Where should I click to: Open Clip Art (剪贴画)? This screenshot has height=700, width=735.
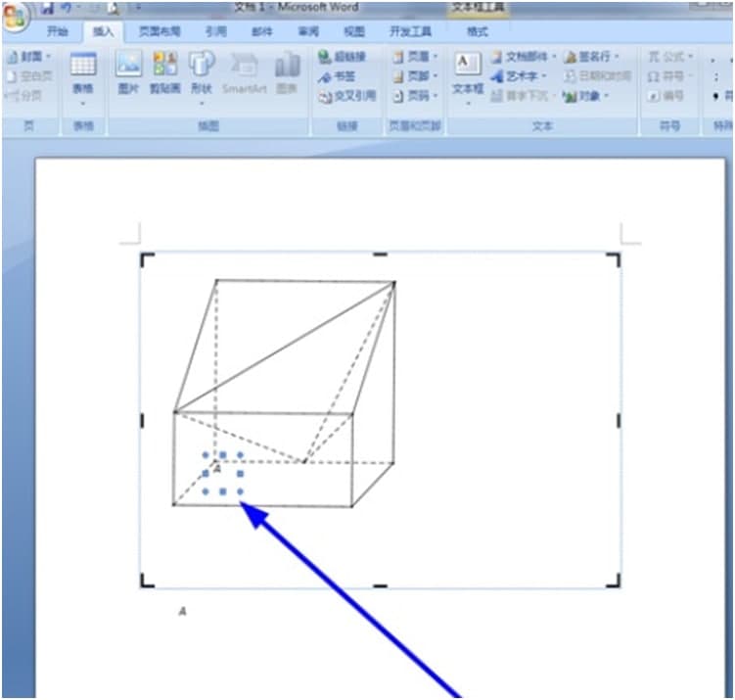(165, 72)
